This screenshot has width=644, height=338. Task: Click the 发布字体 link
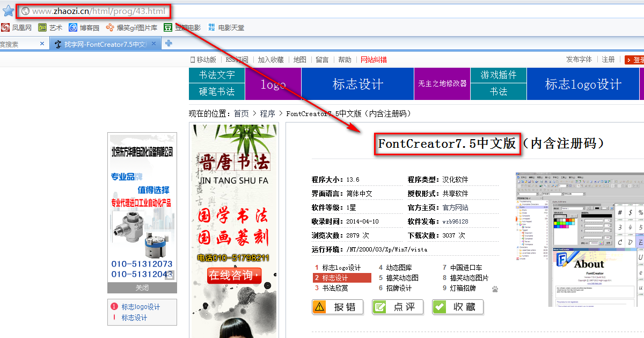pos(579,60)
